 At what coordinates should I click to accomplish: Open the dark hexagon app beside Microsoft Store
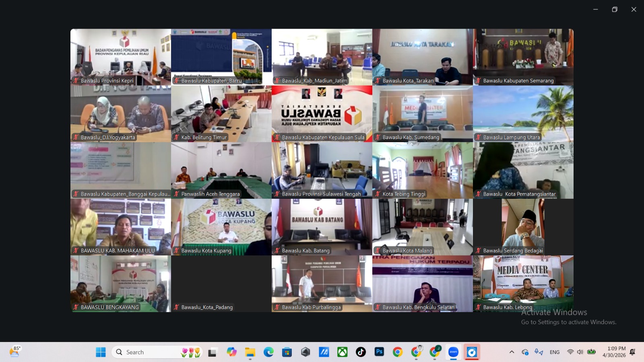click(305, 352)
